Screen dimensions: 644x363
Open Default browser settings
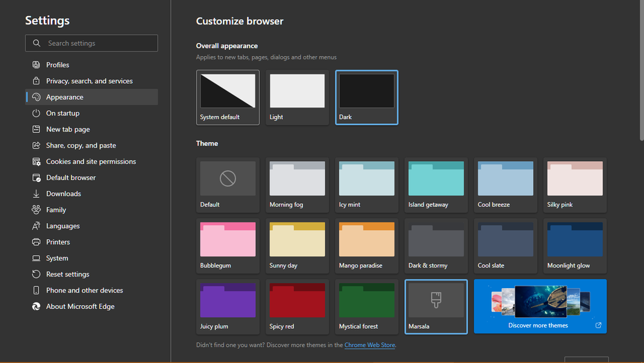click(92, 177)
